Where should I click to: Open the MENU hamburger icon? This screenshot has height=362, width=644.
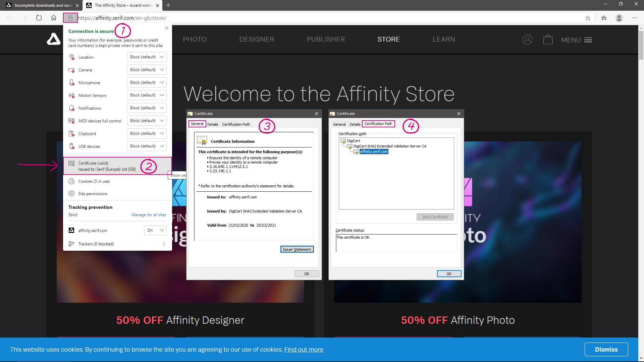(588, 40)
